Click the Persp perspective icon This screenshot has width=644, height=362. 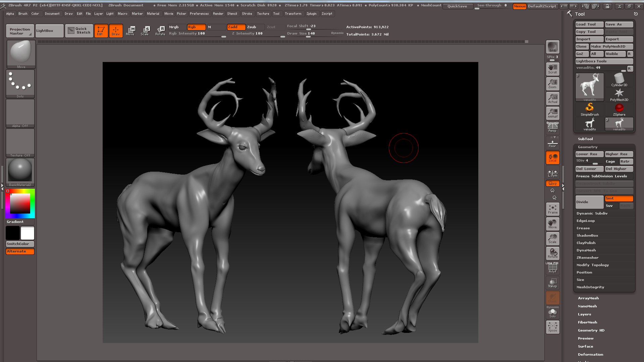tap(552, 128)
